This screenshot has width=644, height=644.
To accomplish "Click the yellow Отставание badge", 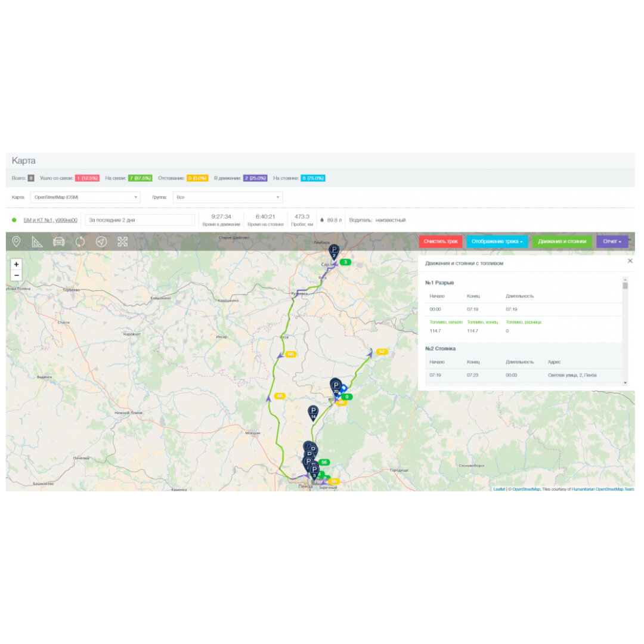I will click(x=197, y=178).
